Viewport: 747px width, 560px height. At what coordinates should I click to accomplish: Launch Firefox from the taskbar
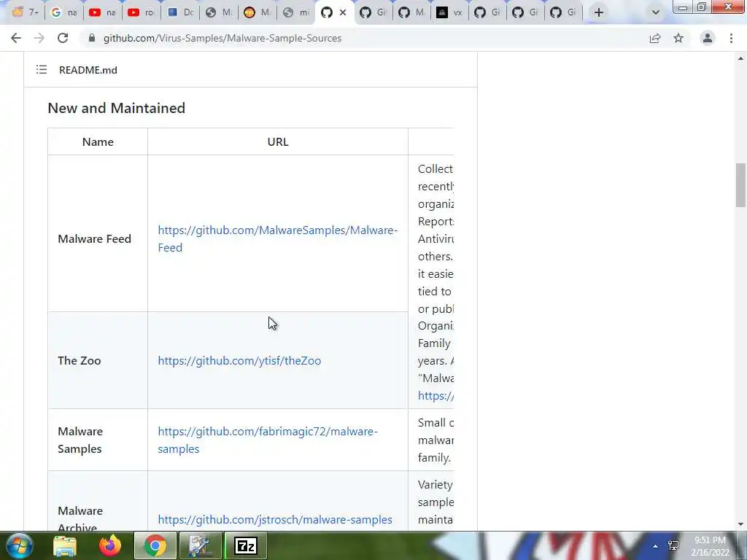[110, 545]
